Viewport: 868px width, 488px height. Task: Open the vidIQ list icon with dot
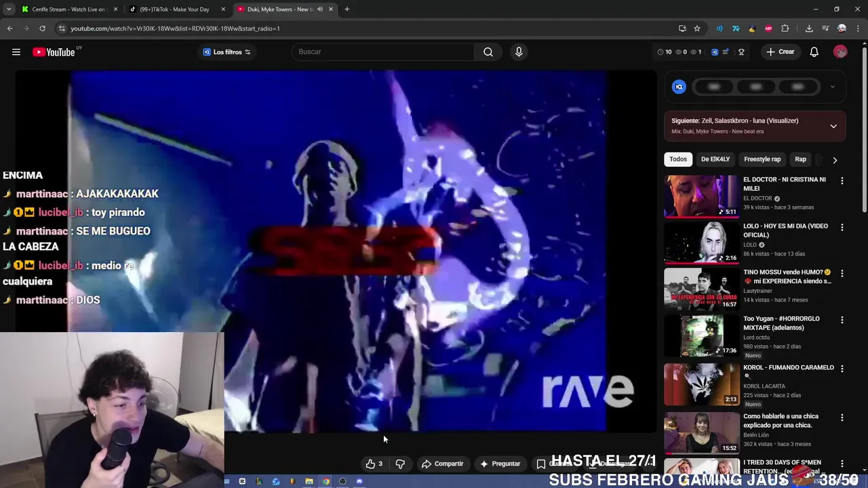(726, 52)
